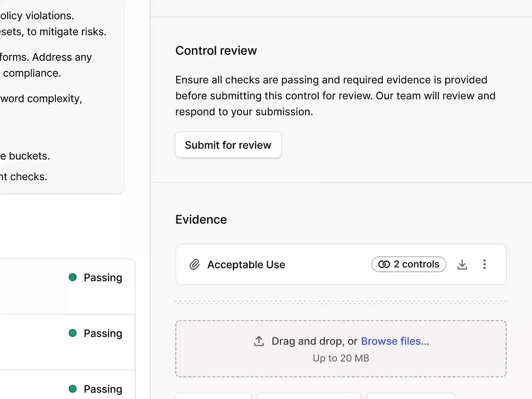The image size is (532, 399).
Task: Click the leftmost cut-off button below the drop zone
Action: pos(213,396)
